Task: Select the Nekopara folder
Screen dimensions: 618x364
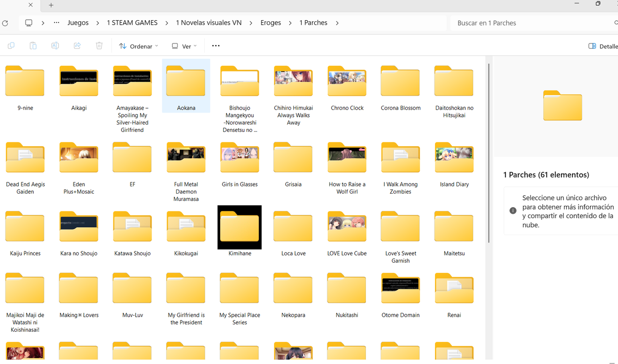Action: (294, 295)
